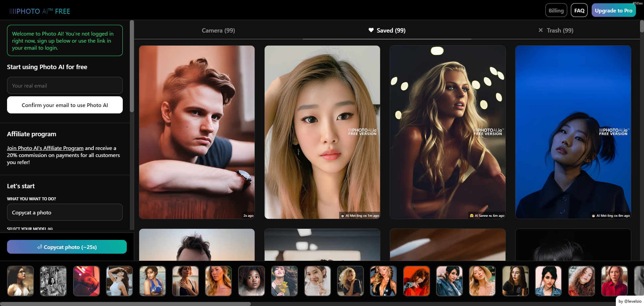The width and height of the screenshot is (644, 306).
Task: Click the Photo AI Free logo
Action: [x=40, y=11]
